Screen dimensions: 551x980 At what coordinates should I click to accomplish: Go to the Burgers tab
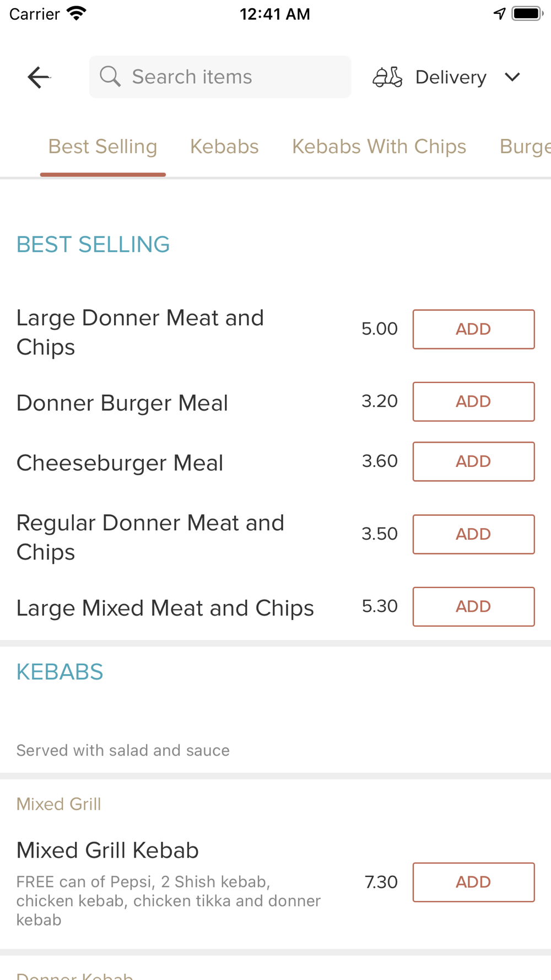525,147
